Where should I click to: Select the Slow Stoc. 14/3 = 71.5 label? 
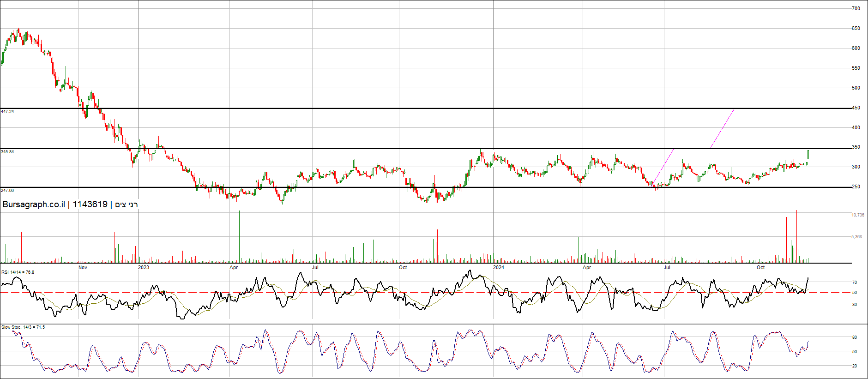pos(23,327)
